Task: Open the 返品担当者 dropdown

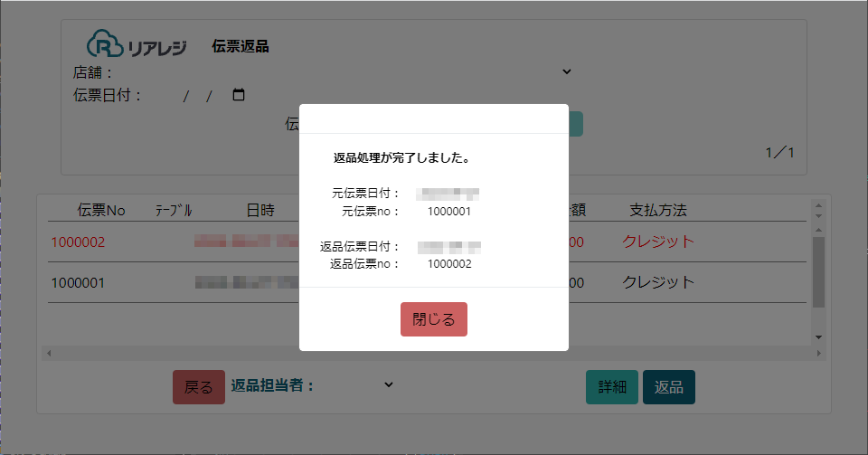Action: pyautogui.click(x=388, y=385)
